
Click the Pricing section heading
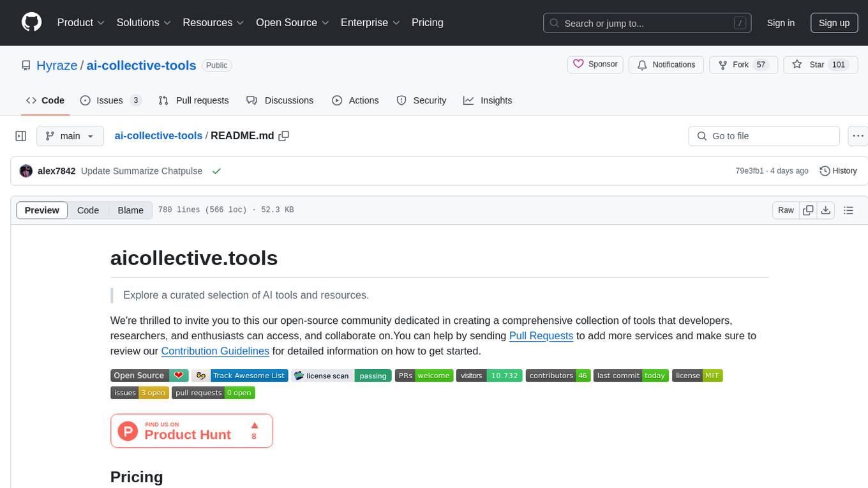(137, 477)
